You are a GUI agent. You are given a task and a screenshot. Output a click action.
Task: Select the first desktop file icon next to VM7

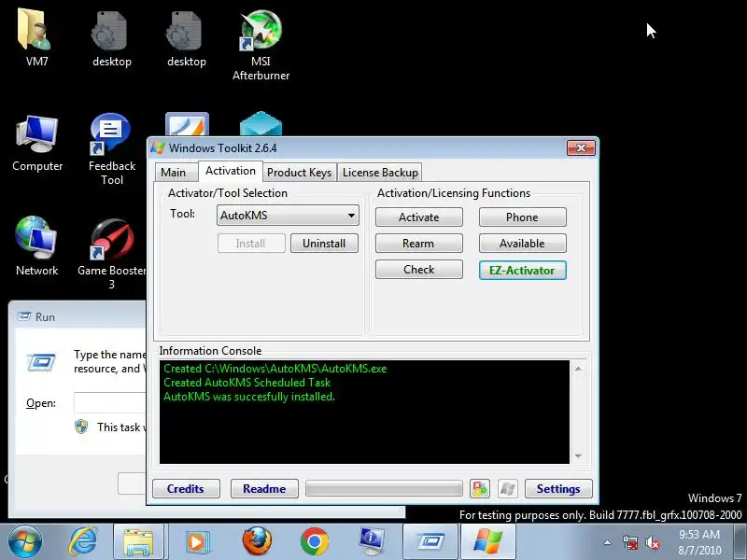point(111,38)
